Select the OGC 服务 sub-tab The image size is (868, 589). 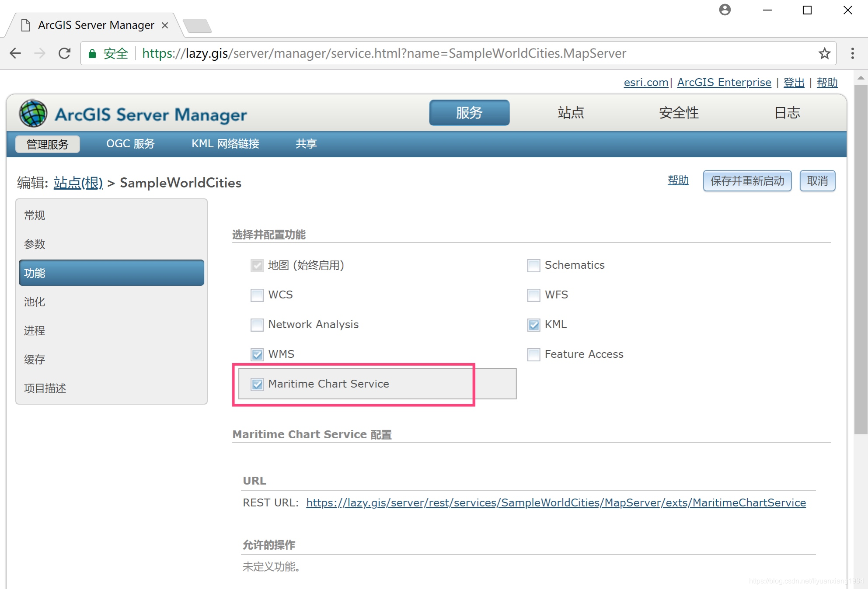(x=130, y=144)
